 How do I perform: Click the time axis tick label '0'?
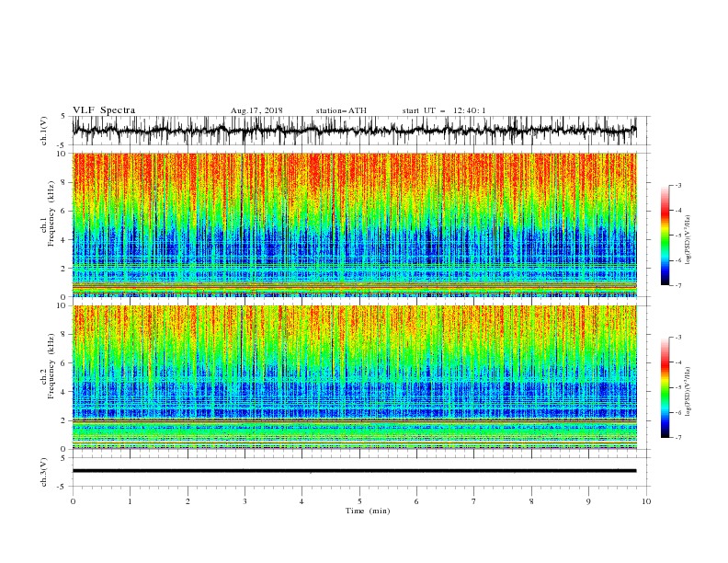coord(73,501)
